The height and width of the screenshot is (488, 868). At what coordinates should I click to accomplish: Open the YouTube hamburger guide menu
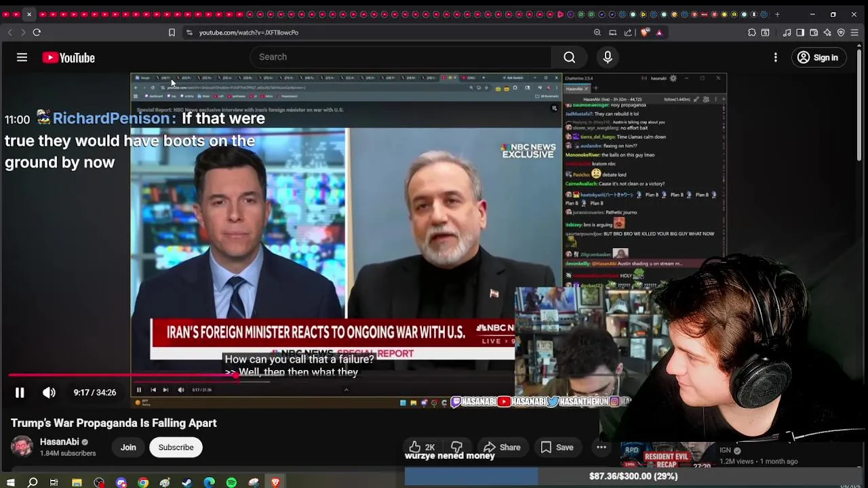click(x=22, y=58)
